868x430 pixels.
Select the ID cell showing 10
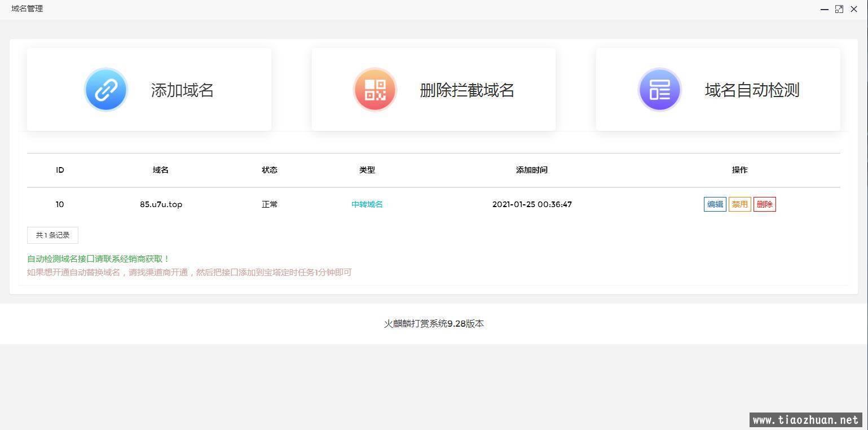[x=60, y=204]
